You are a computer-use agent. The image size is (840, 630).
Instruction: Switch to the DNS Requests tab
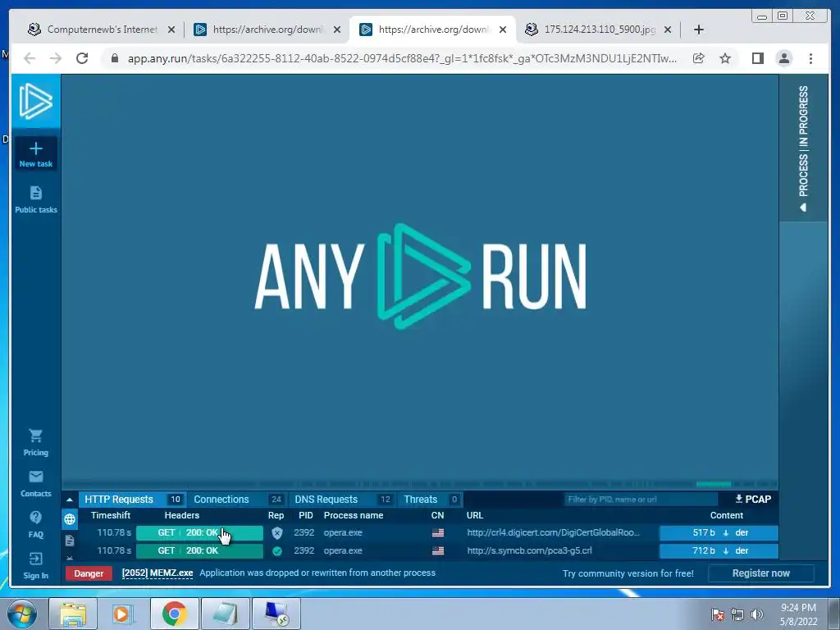tap(343, 500)
